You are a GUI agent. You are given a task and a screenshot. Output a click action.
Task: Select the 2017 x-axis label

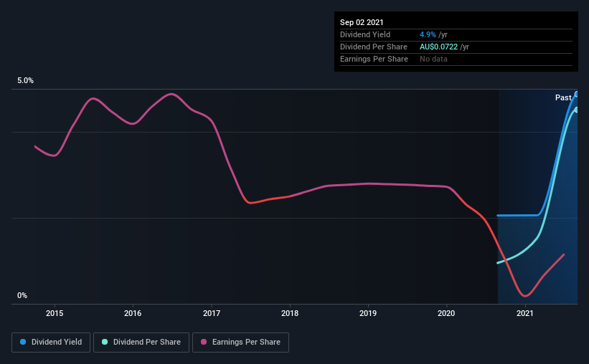click(212, 313)
